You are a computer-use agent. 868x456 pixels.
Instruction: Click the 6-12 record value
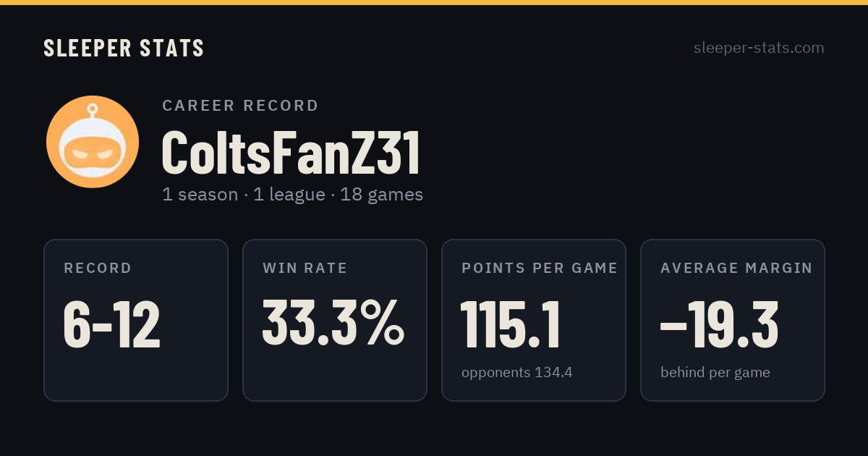pyautogui.click(x=112, y=324)
